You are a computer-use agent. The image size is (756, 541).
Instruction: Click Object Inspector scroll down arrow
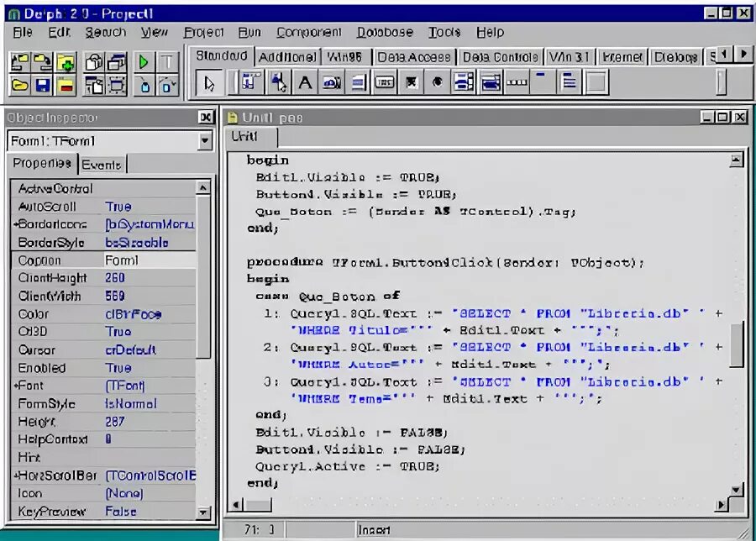click(203, 512)
